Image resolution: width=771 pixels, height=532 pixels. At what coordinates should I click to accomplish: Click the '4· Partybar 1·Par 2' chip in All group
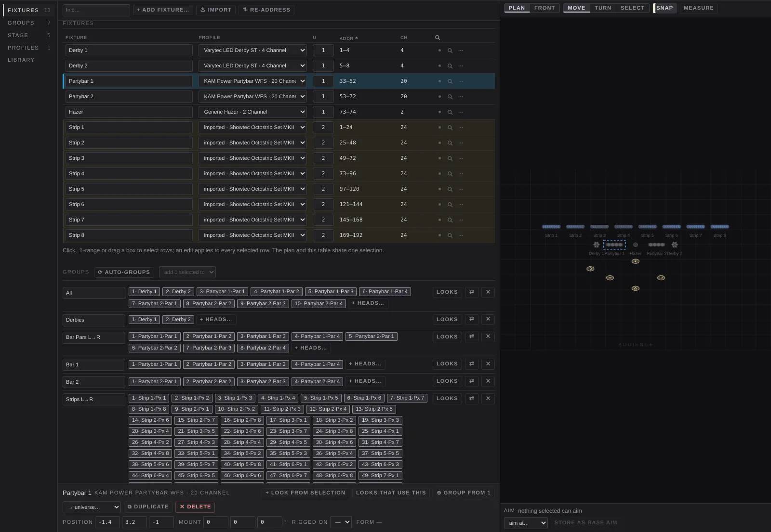point(277,292)
